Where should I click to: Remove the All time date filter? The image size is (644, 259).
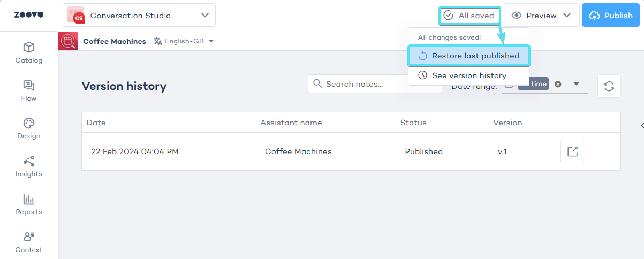[x=558, y=84]
